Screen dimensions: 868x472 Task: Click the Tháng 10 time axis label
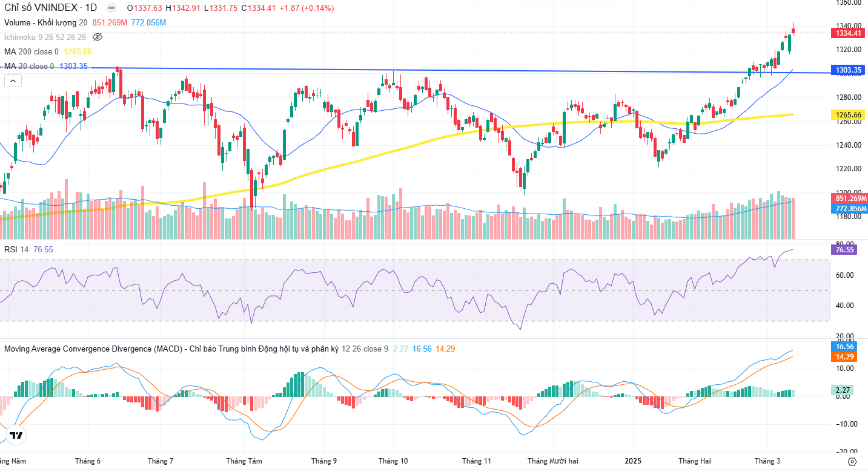[393, 461]
